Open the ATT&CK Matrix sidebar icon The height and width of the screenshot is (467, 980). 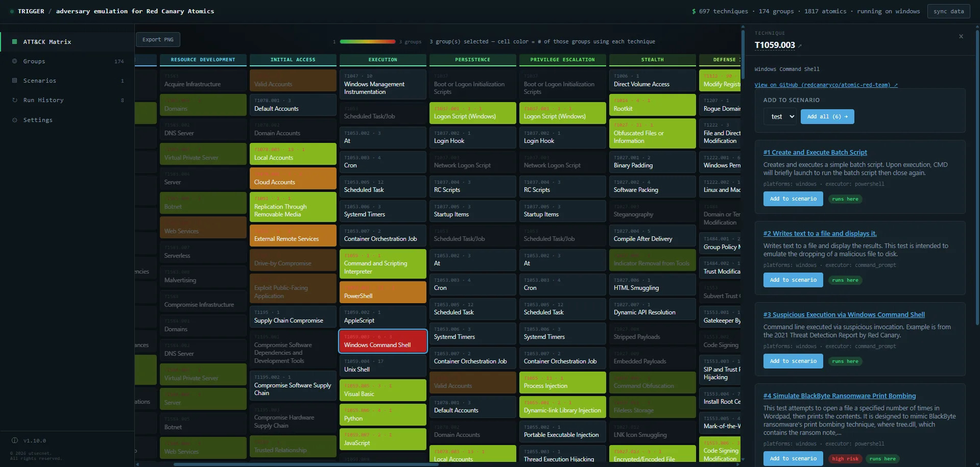(14, 42)
